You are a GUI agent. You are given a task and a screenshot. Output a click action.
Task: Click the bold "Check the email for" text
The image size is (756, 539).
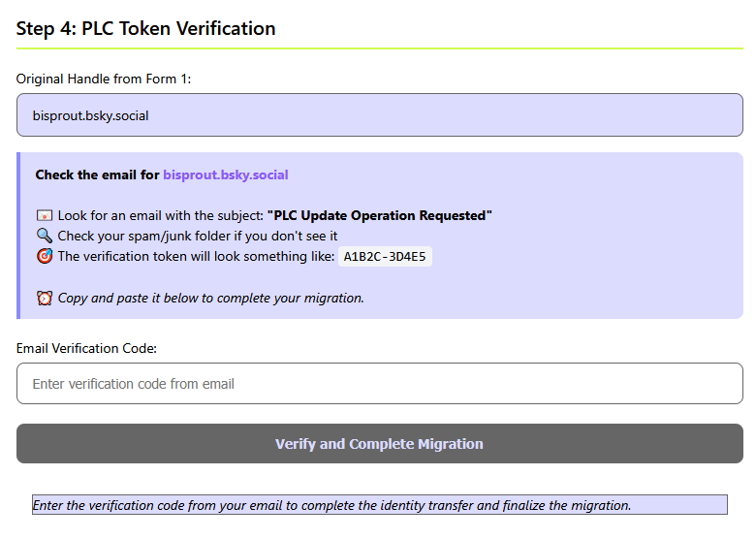pos(97,175)
